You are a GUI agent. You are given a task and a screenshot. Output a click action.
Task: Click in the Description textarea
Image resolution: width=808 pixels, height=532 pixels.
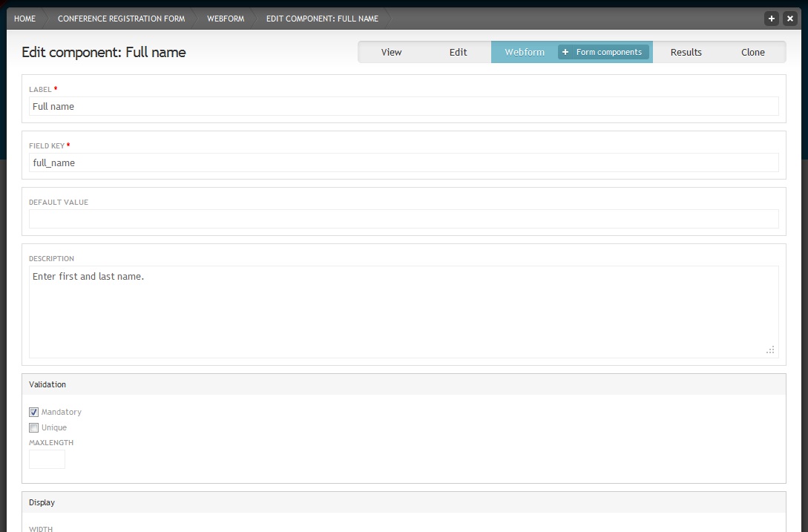point(404,312)
